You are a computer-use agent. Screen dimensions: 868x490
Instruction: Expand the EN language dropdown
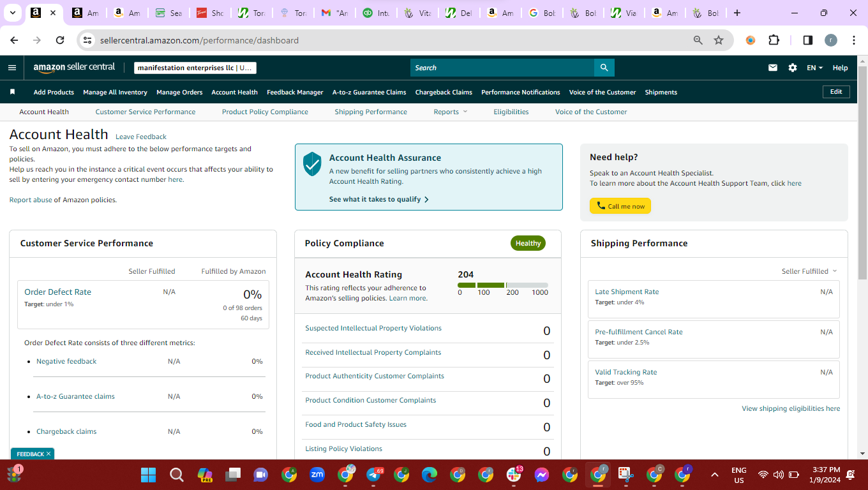[x=815, y=68]
